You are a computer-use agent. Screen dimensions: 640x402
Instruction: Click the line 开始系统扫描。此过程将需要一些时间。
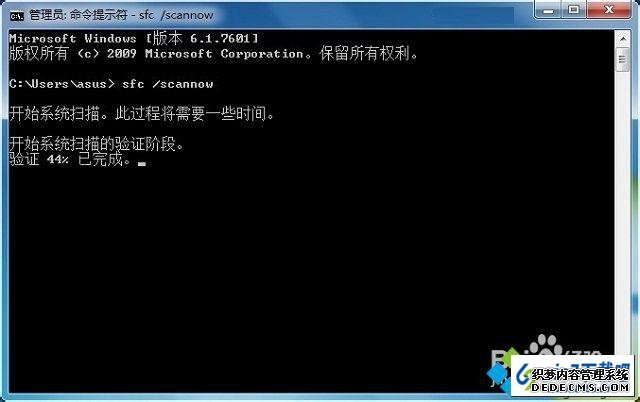click(x=142, y=113)
